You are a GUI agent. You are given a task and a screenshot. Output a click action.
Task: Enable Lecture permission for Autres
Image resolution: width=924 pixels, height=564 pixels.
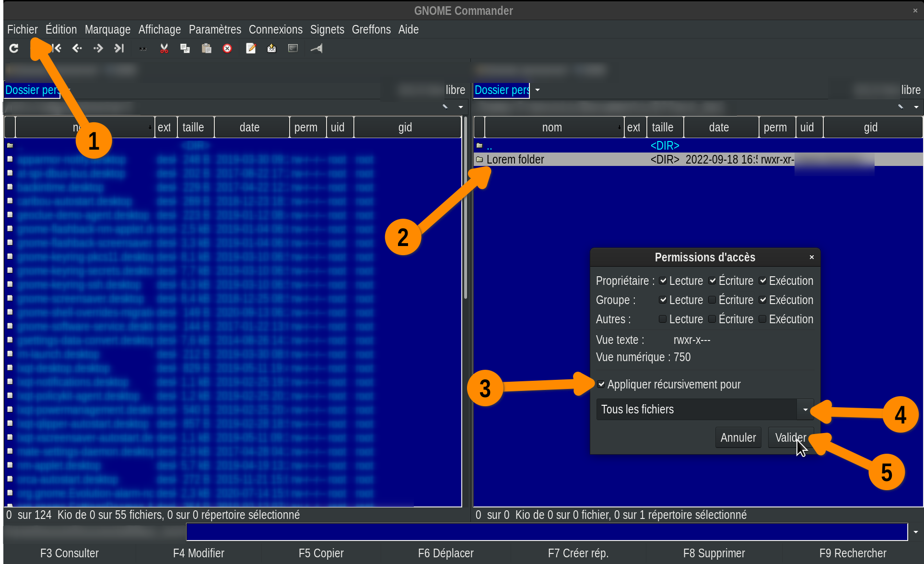coord(663,319)
